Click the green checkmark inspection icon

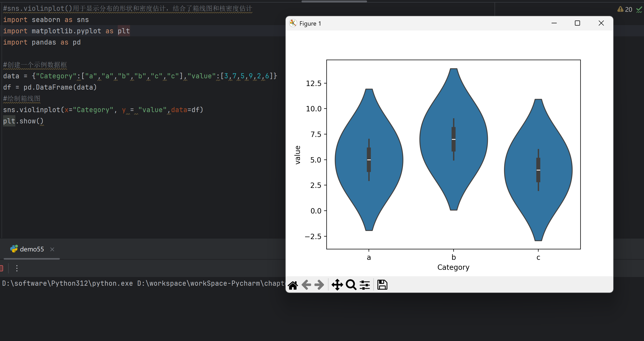coord(639,10)
